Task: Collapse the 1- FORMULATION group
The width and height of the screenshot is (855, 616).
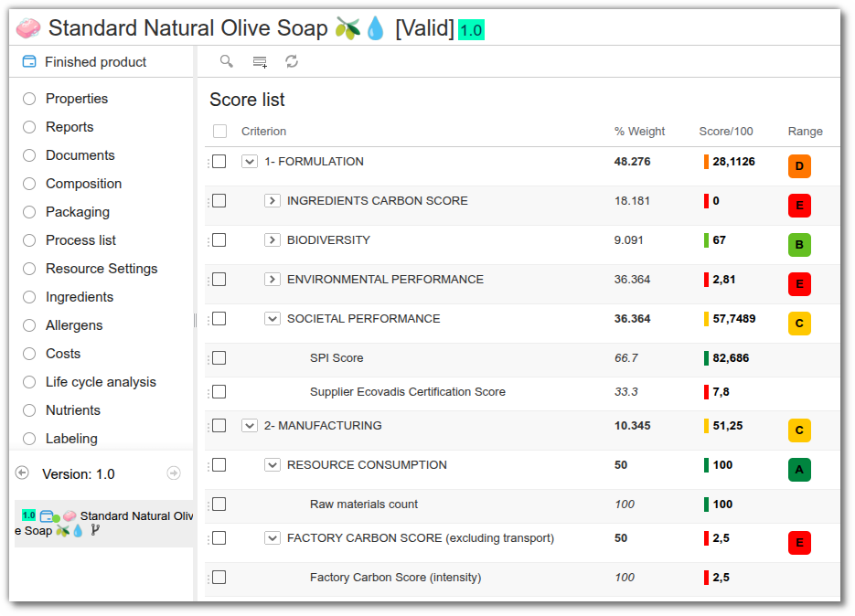Action: tap(250, 162)
